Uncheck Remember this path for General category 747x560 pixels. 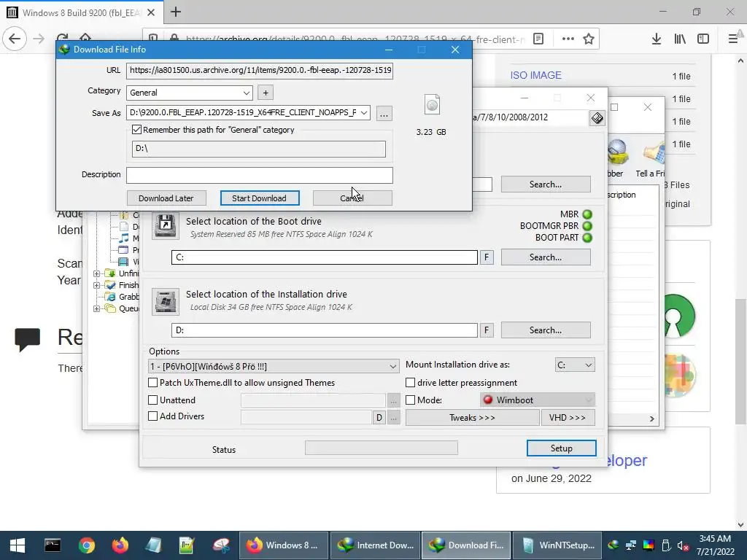click(136, 130)
